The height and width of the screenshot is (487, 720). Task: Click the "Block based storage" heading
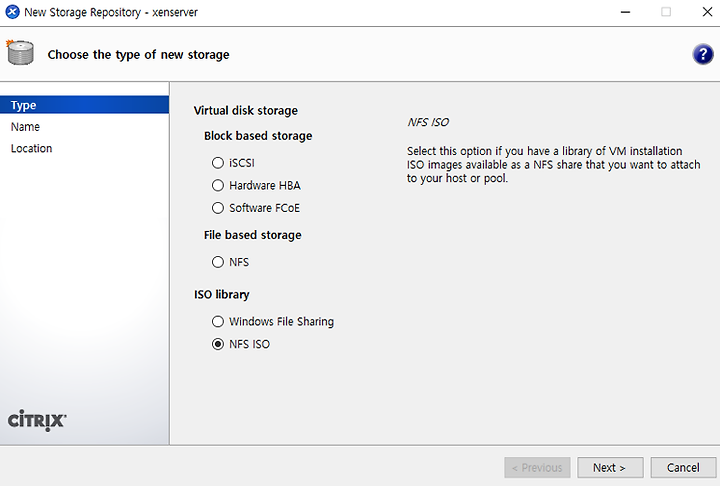point(258,136)
